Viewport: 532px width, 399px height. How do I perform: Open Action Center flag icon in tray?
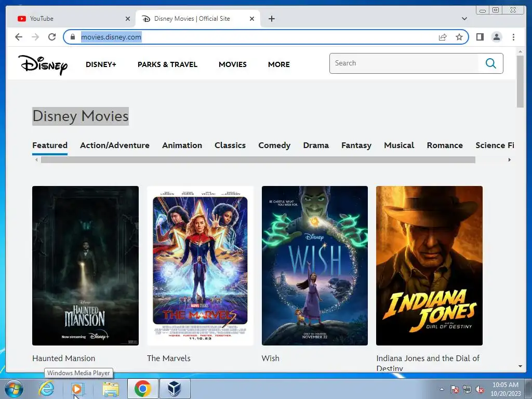(454, 389)
